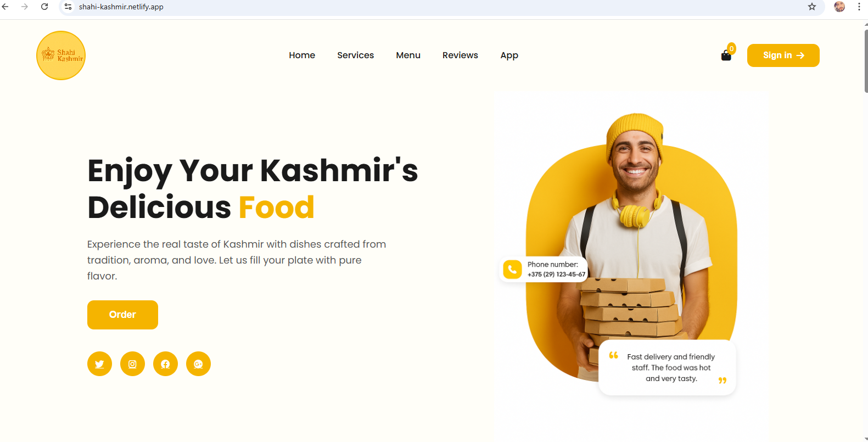This screenshot has width=868, height=442.
Task: Open the Chrome profile avatar
Action: point(839,7)
